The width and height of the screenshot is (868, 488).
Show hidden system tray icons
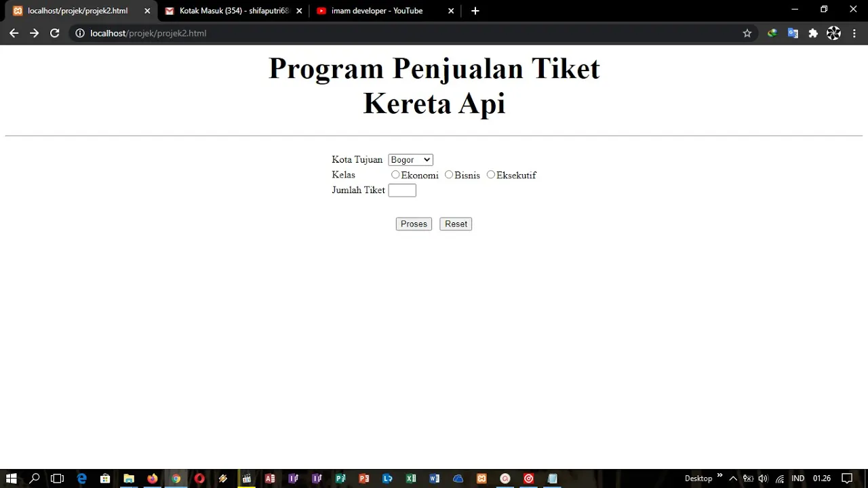733,479
